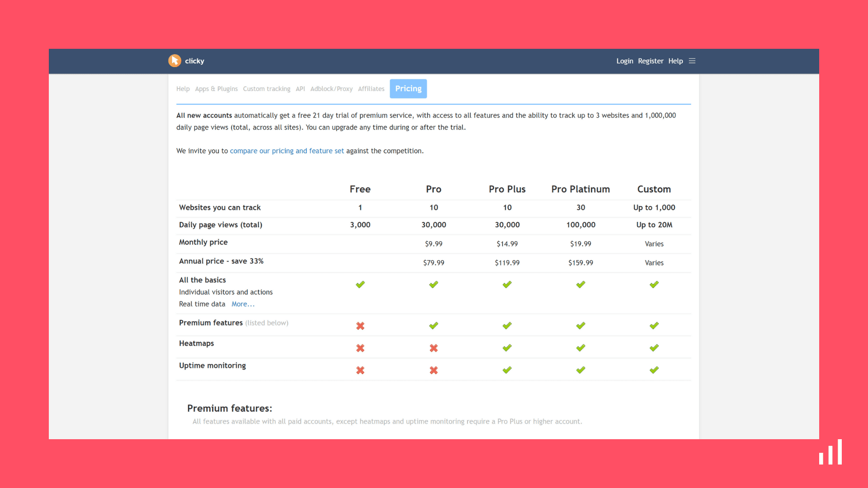Click the Pro Platinum checkmark for Heatmaps
This screenshot has width=868, height=488.
point(581,348)
